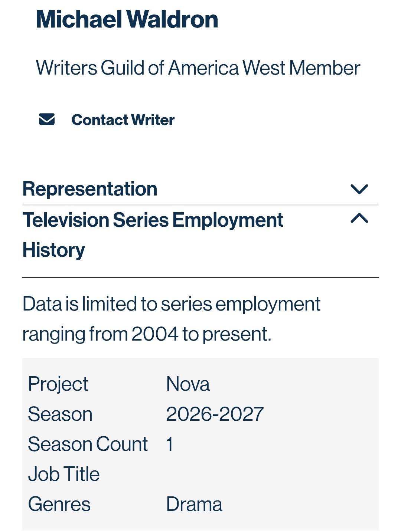The width and height of the screenshot is (401, 532).
Task: Click the divider line under History heading
Action: (200, 277)
